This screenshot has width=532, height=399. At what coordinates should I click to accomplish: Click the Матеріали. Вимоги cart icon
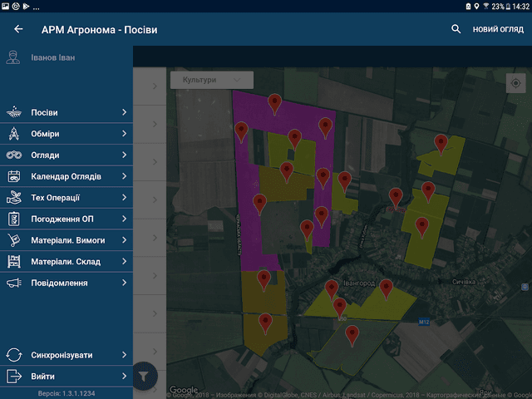14,240
